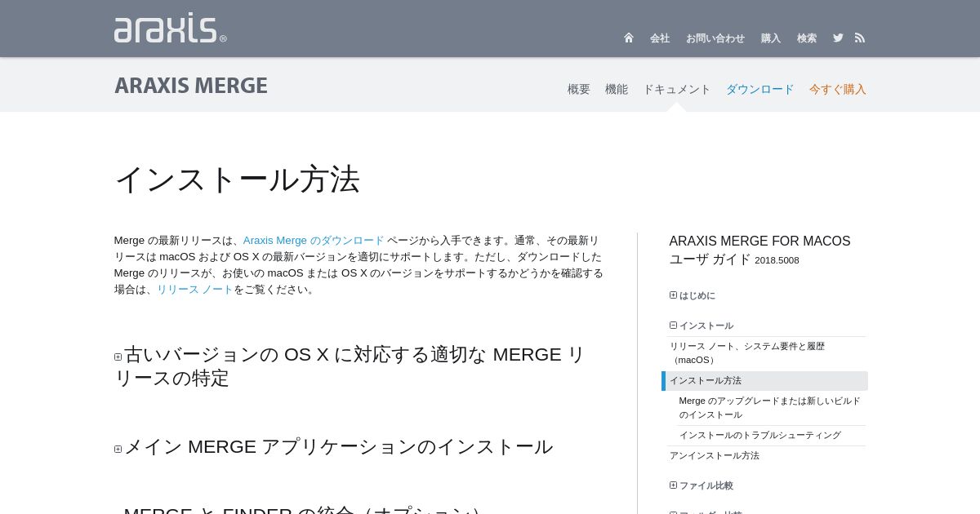Click the 2018.5008 version number
This screenshot has height=514, width=980.
777,260
